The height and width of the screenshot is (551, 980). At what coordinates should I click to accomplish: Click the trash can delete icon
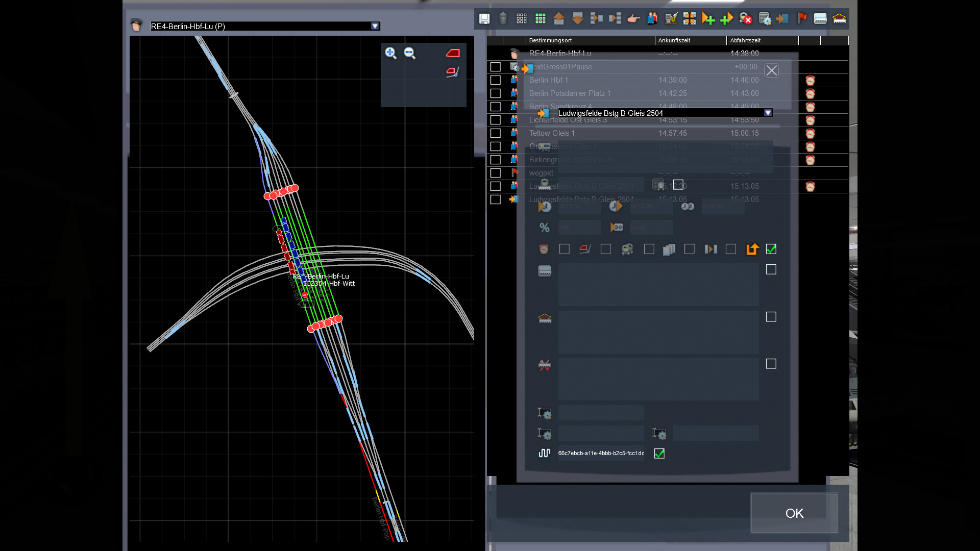(x=503, y=19)
